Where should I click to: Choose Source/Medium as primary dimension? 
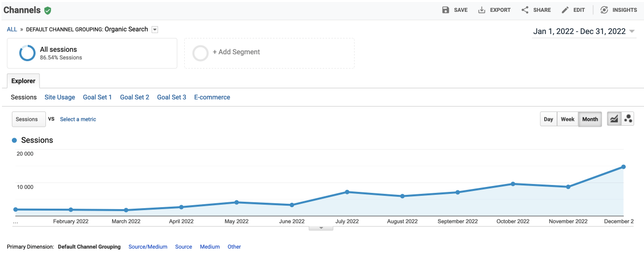tap(148, 247)
